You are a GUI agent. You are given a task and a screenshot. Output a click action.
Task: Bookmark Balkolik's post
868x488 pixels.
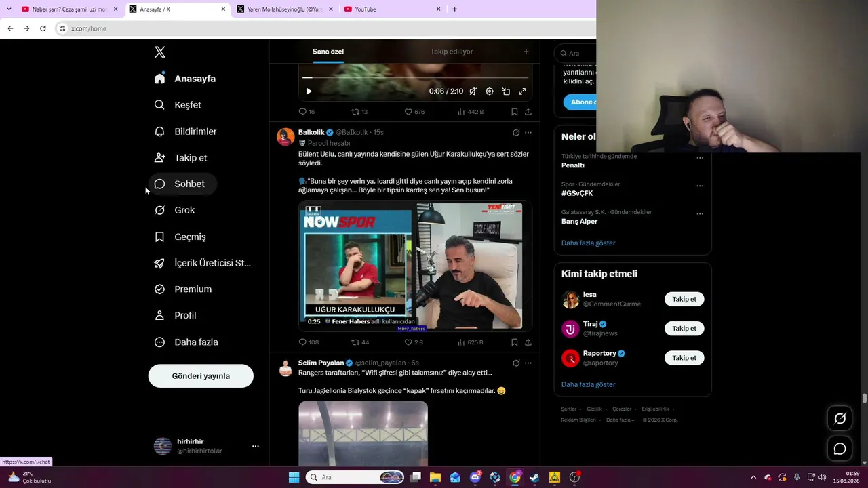pos(515,342)
